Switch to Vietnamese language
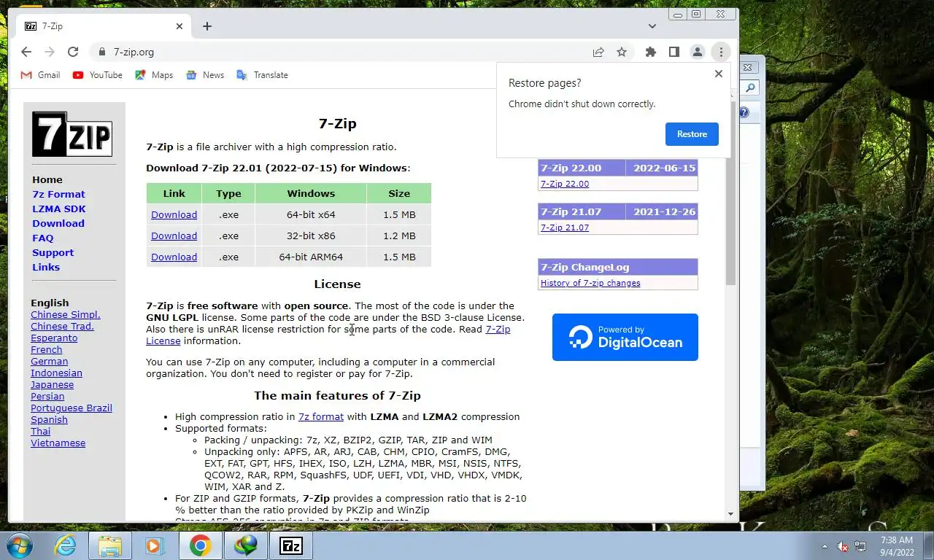Image resolution: width=934 pixels, height=560 pixels. [x=58, y=443]
